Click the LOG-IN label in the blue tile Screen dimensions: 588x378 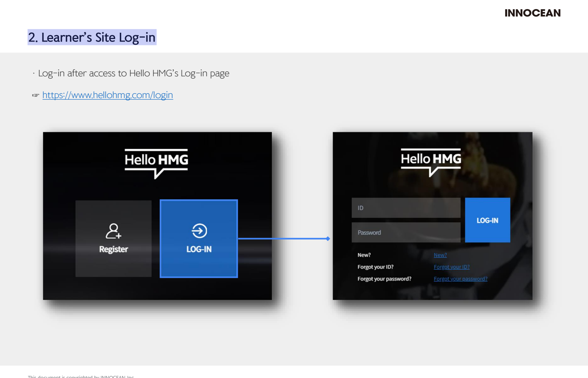(x=199, y=249)
